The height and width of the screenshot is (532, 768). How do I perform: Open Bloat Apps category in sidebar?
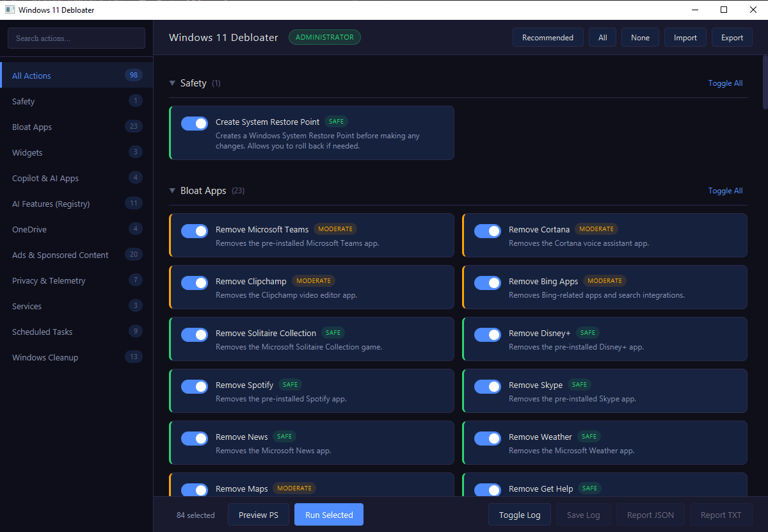coord(77,127)
